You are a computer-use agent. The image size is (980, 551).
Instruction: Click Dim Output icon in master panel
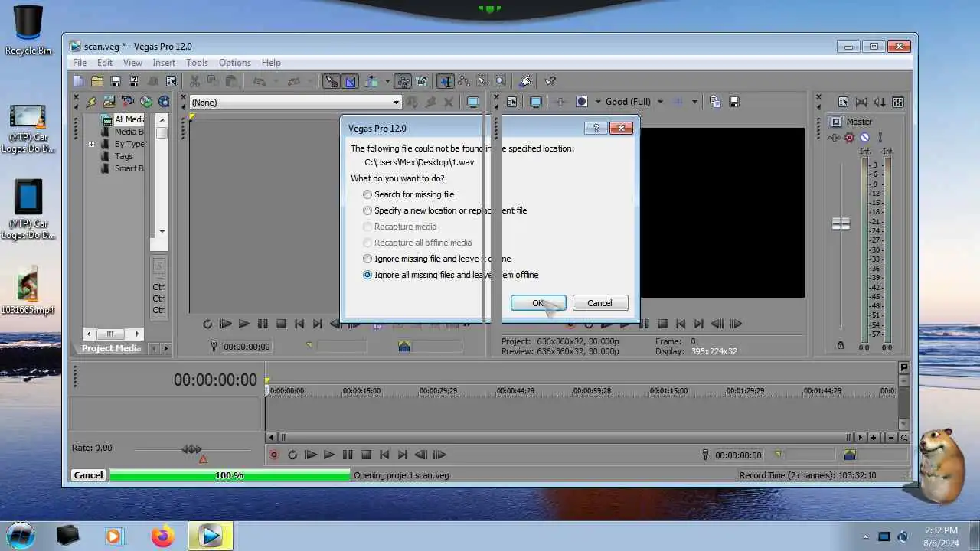pyautogui.click(x=880, y=102)
